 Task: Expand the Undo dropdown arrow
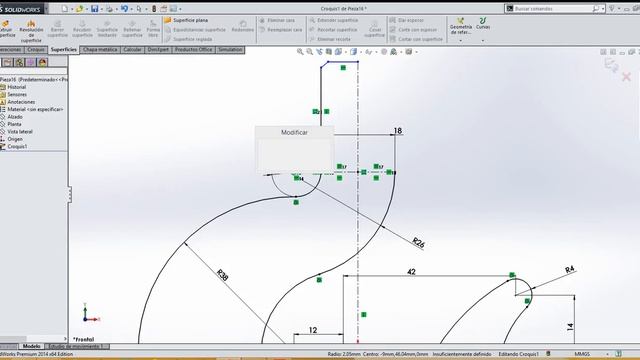tap(131, 9)
